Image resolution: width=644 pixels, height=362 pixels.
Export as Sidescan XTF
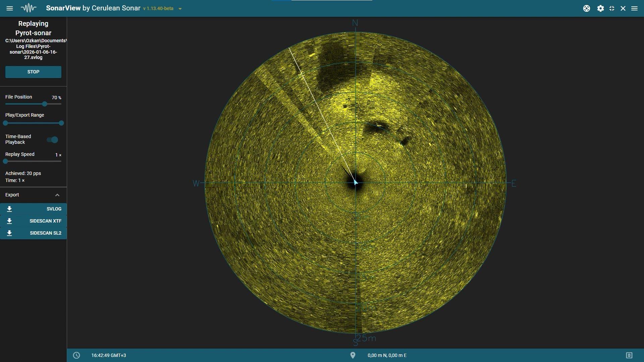click(x=33, y=221)
